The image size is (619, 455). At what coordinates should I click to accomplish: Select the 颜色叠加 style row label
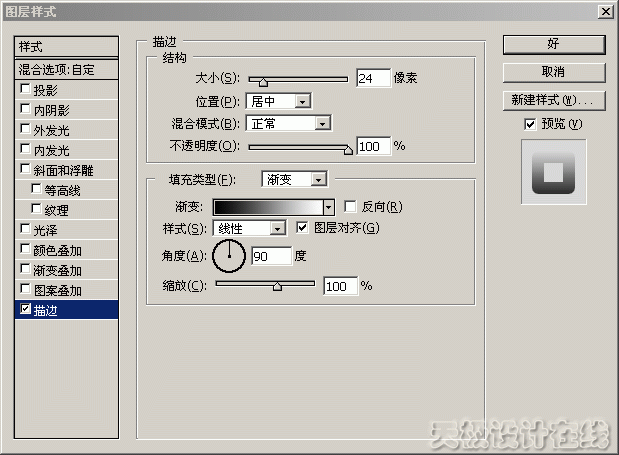(58, 251)
